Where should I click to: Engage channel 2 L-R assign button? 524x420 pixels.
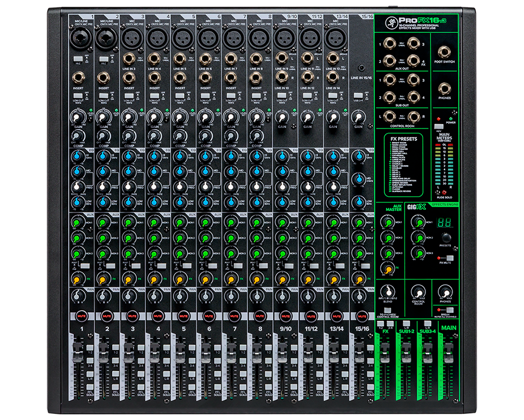(x=116, y=374)
